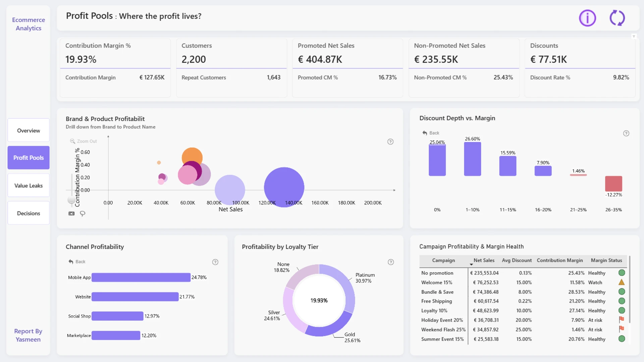Open help icon on Brand & Product chart
The image size is (644, 362).
click(x=390, y=142)
